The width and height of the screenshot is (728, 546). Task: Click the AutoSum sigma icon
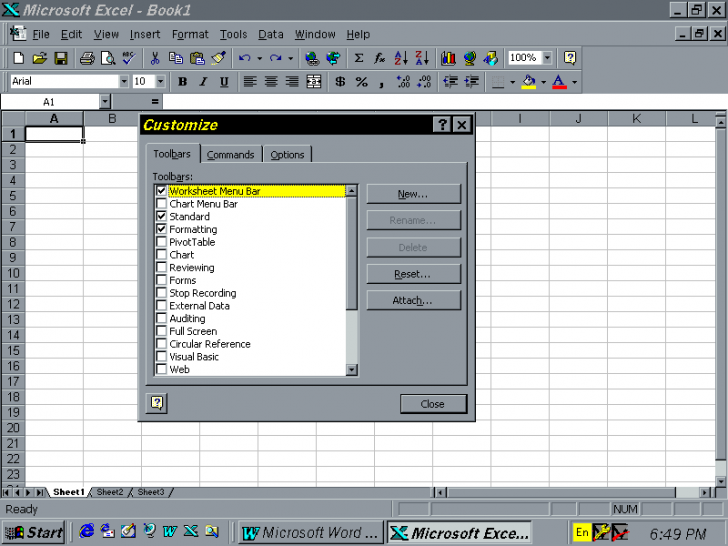pos(358,58)
